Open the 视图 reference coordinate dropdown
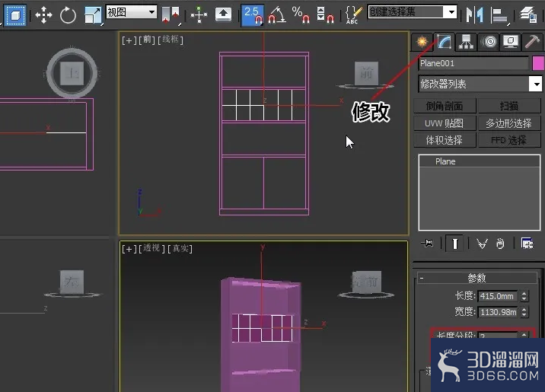 point(132,12)
